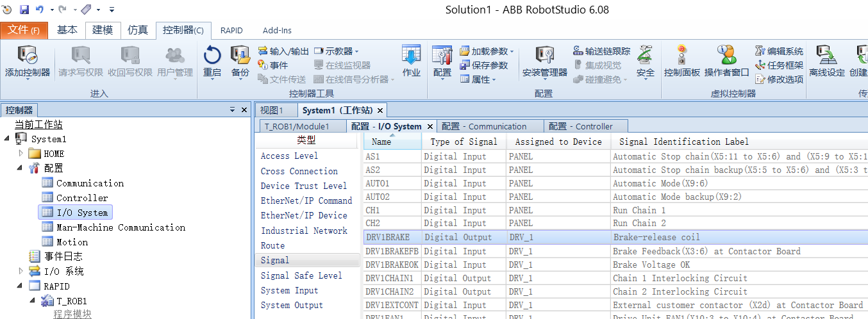The height and width of the screenshot is (319, 868).
Task: Click Edit System (编辑系统)
Action: point(779,51)
